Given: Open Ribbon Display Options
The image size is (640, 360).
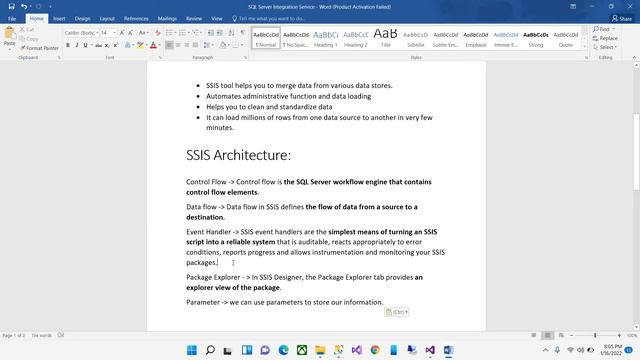Looking at the screenshot, I should pos(573,7).
